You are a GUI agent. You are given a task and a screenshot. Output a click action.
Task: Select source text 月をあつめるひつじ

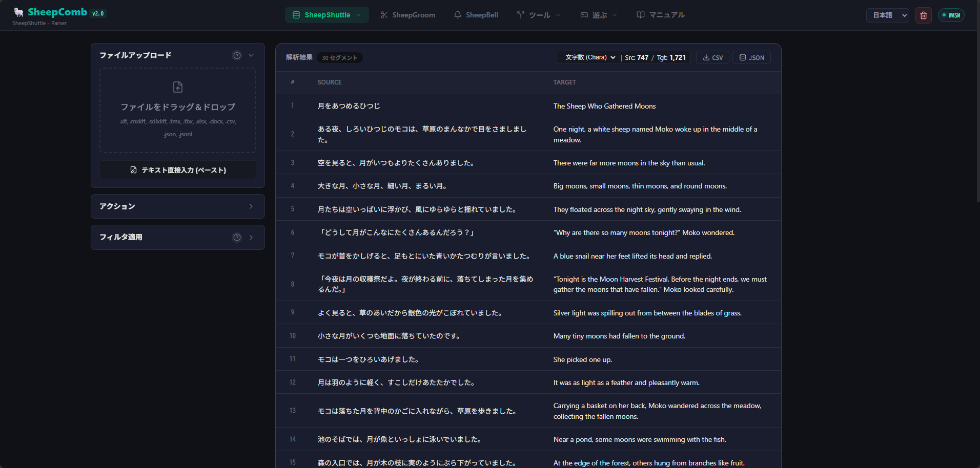[x=349, y=106]
